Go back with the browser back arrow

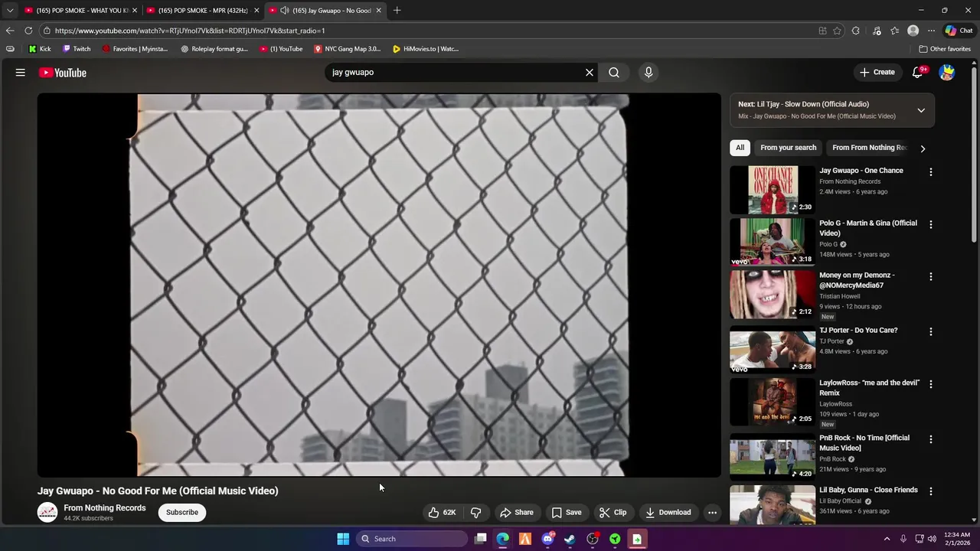coord(9,31)
